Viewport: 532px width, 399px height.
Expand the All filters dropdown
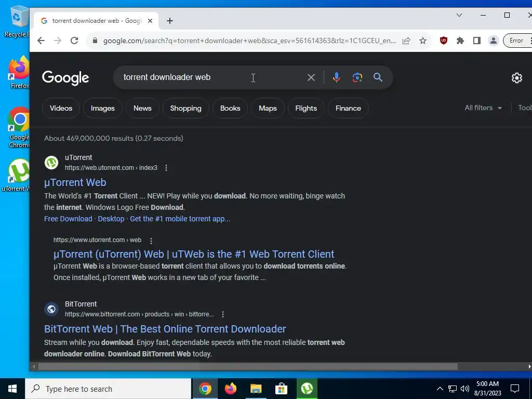point(483,108)
